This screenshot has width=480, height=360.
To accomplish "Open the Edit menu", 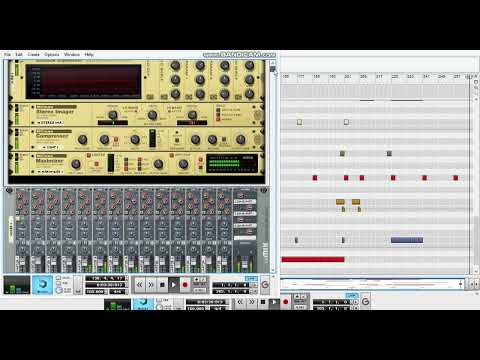I will 19,54.
